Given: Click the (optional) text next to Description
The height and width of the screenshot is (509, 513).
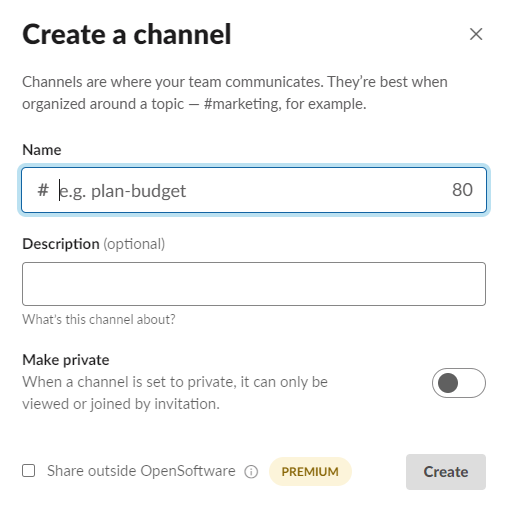Looking at the screenshot, I should coord(134,244).
